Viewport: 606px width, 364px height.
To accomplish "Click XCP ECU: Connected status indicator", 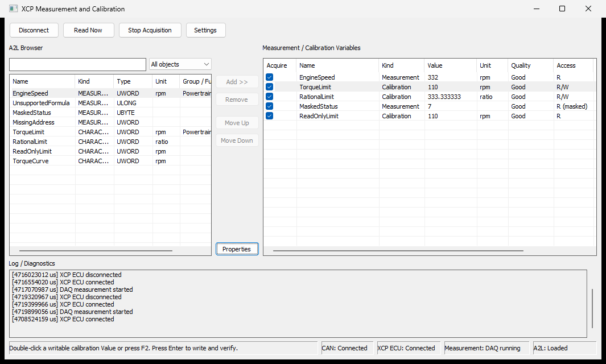I will coord(409,348).
